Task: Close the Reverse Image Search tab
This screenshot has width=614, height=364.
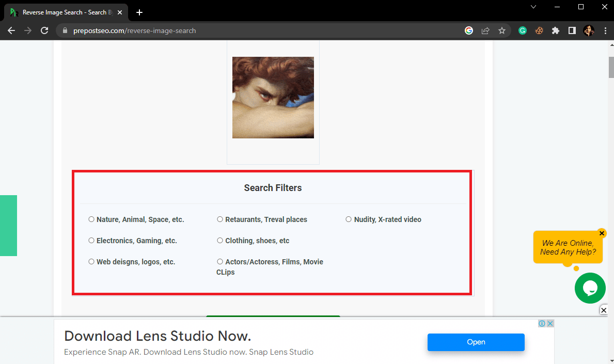Action: (120, 12)
